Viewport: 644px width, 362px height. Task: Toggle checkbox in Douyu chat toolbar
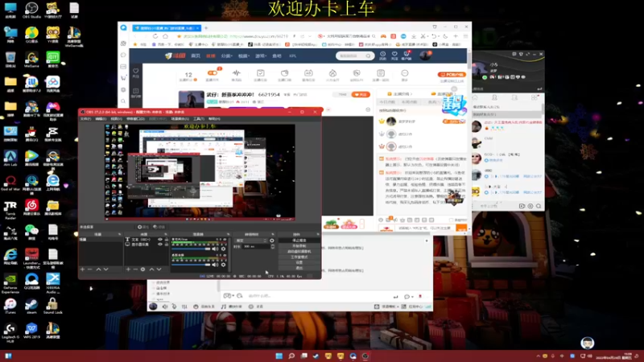pyautogui.click(x=452, y=220)
